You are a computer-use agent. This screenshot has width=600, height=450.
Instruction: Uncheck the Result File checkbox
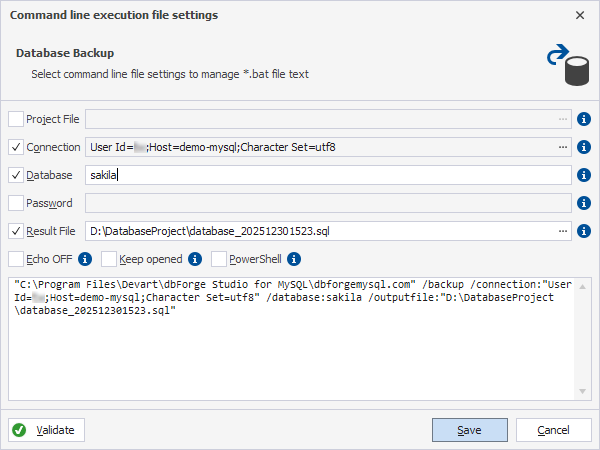click(16, 231)
